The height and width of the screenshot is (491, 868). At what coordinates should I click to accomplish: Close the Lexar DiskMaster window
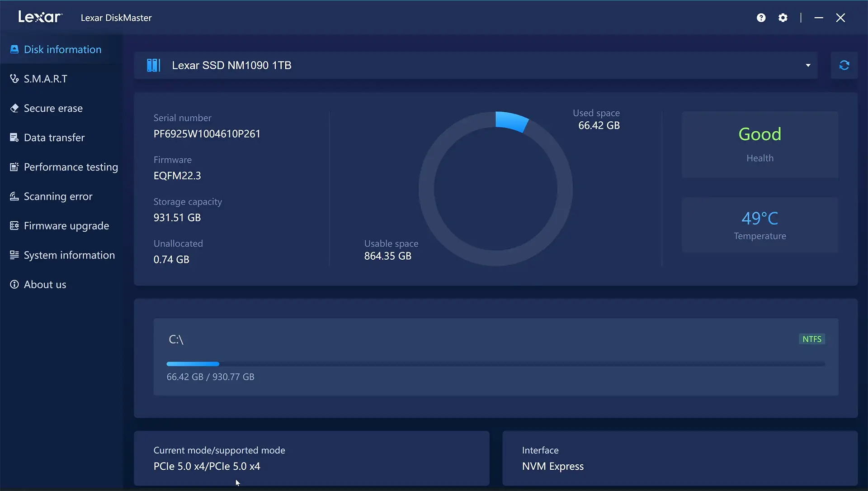[x=840, y=18]
